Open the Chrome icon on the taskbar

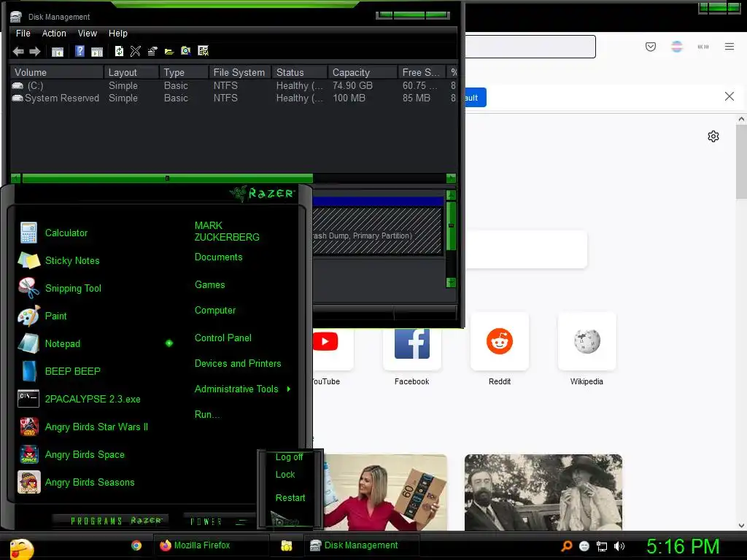click(x=136, y=545)
